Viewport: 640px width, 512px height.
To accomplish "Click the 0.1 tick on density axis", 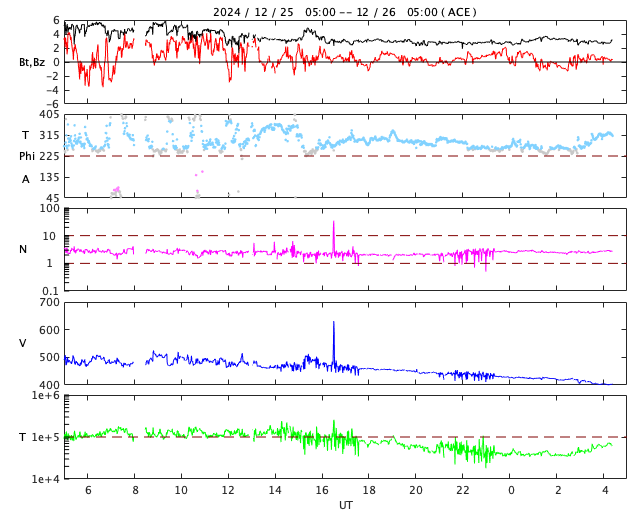I will (51, 291).
